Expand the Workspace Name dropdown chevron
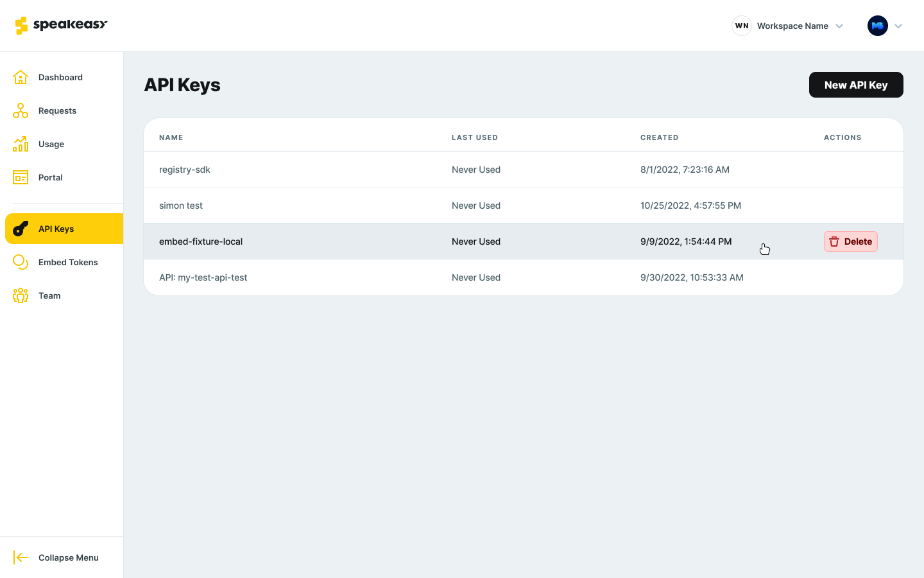Image resolution: width=924 pixels, height=578 pixels. (x=839, y=26)
